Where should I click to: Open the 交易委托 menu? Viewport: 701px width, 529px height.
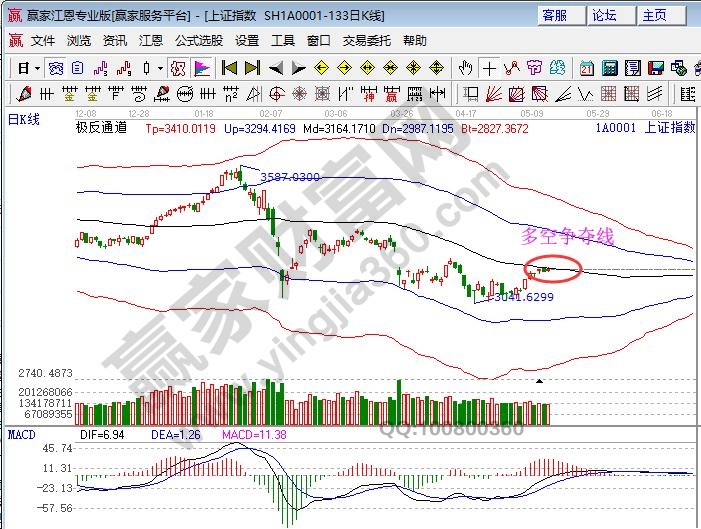point(364,41)
